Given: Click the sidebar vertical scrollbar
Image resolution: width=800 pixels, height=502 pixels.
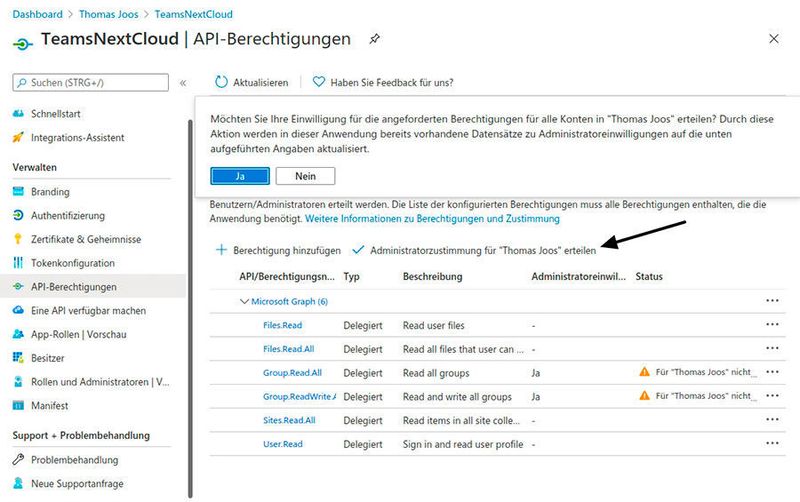Looking at the screenshot, I should pos(190,309).
